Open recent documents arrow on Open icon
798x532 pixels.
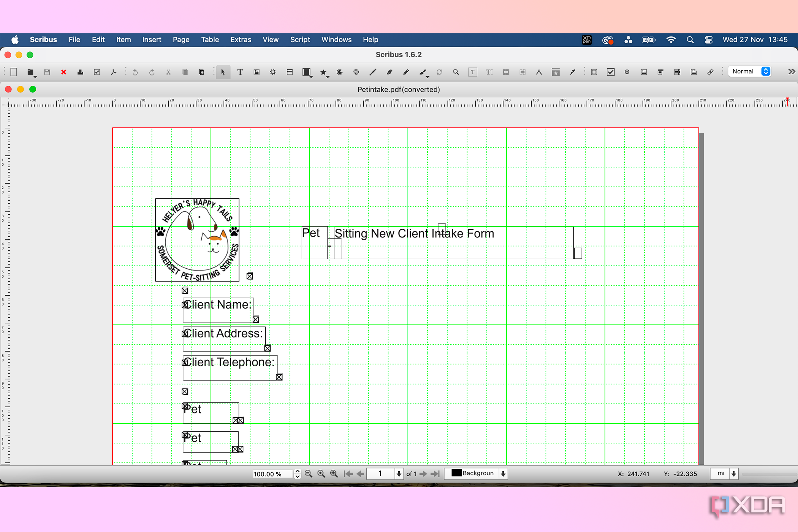35,76
